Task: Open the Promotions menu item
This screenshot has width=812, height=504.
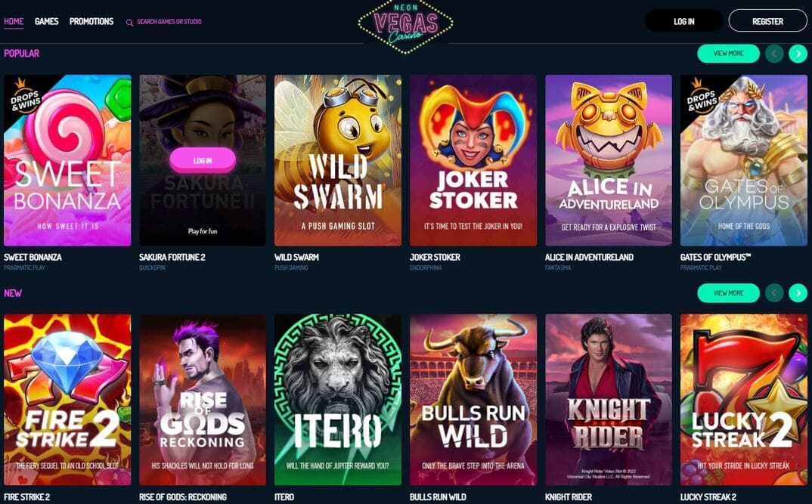Action: click(91, 21)
